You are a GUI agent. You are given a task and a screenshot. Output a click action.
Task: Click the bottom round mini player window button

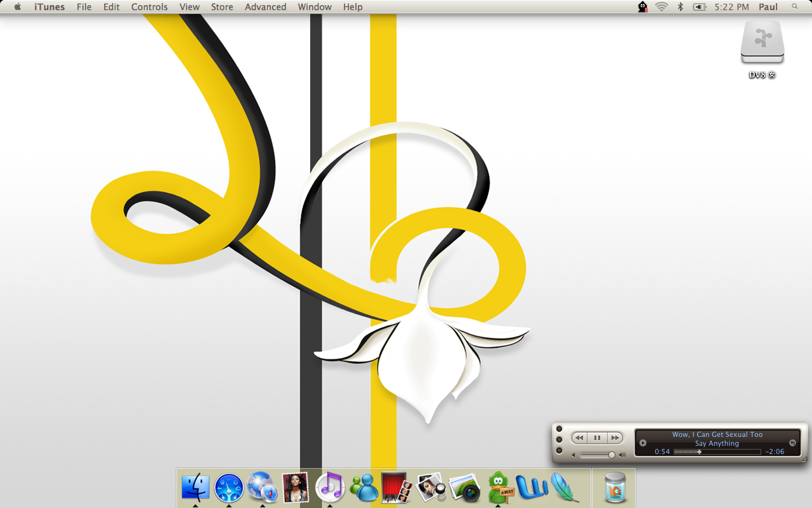pos(559,450)
